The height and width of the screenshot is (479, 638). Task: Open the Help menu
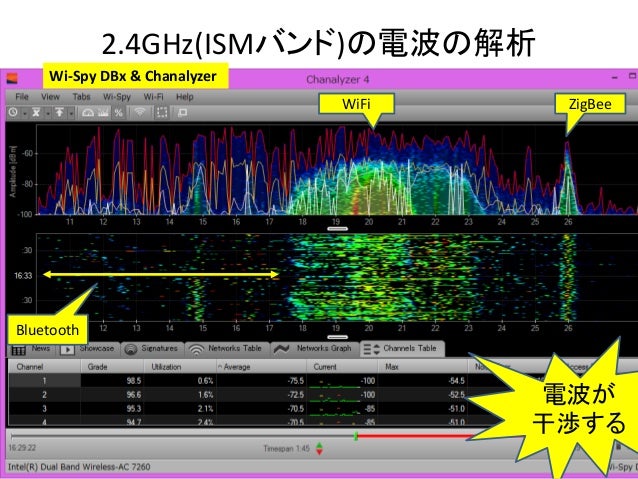(x=185, y=97)
